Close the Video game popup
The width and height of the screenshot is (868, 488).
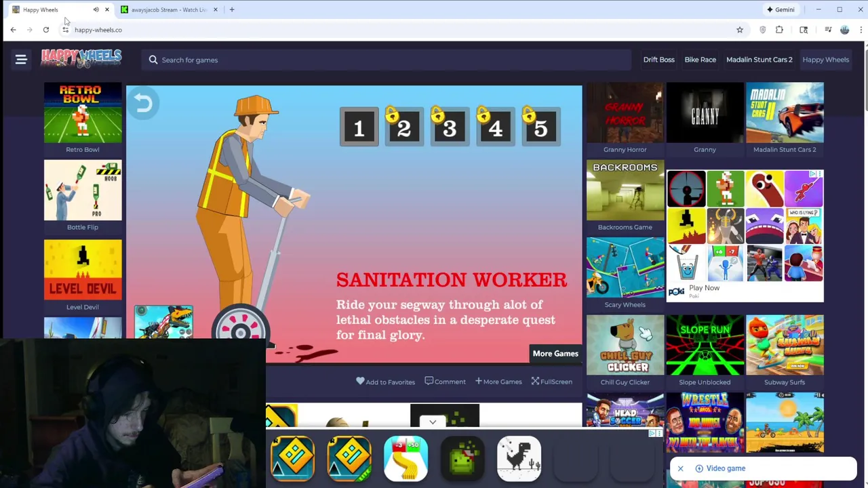tap(680, 468)
